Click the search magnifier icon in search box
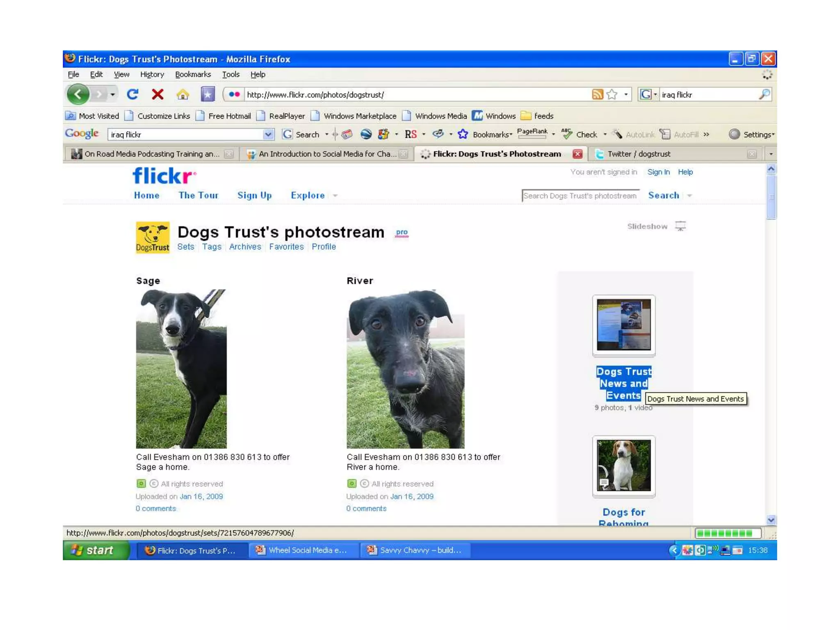Viewport: 840px width, 630px height. (764, 94)
